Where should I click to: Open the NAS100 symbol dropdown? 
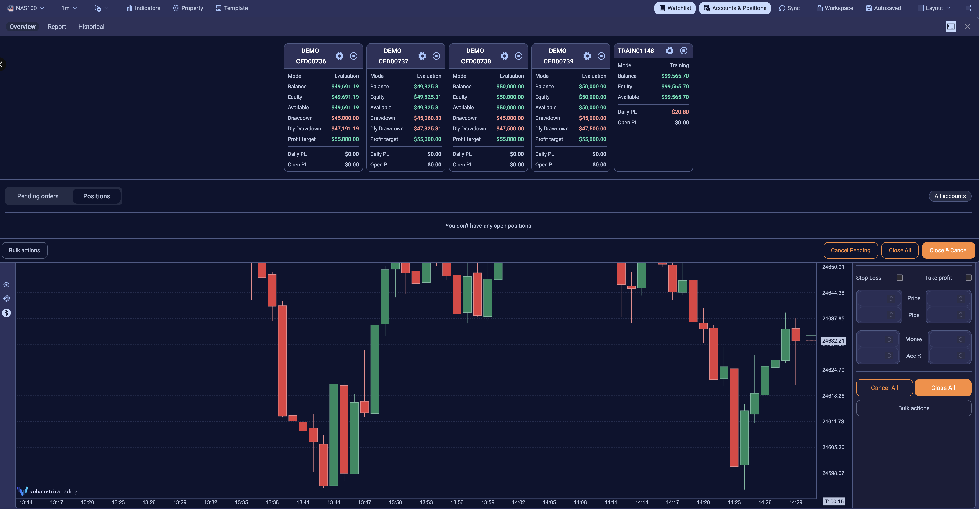(x=26, y=8)
